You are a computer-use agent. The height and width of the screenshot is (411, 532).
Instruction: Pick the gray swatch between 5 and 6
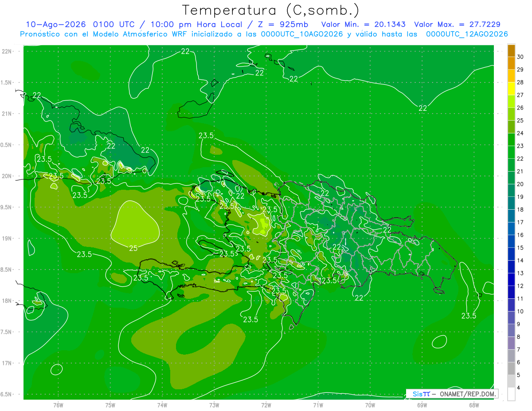511,369
